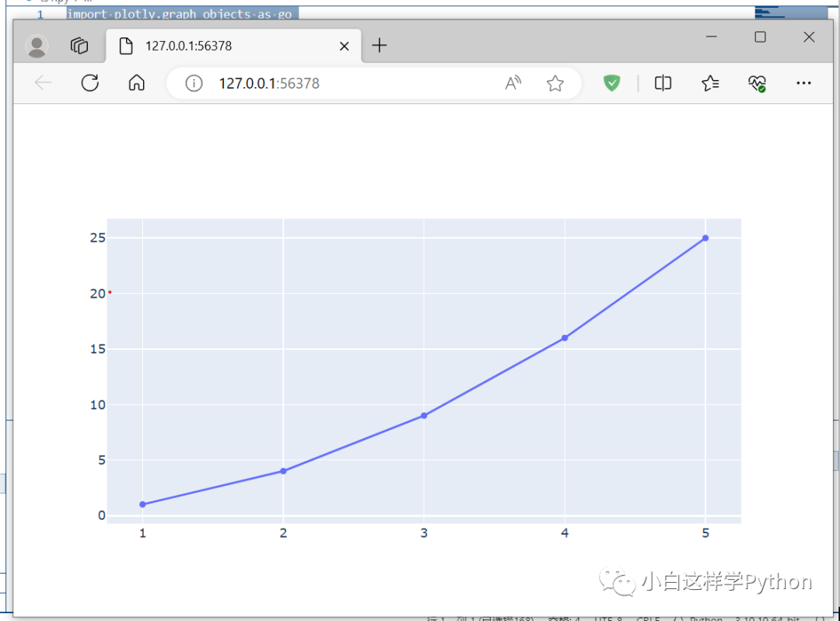Go to the home page
840x621 pixels.
[137, 83]
